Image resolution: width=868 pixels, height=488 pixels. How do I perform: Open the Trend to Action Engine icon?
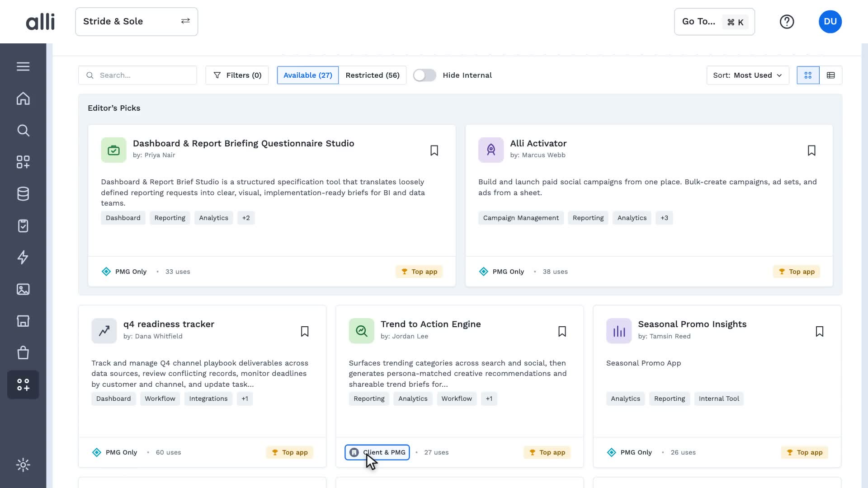pos(361,331)
